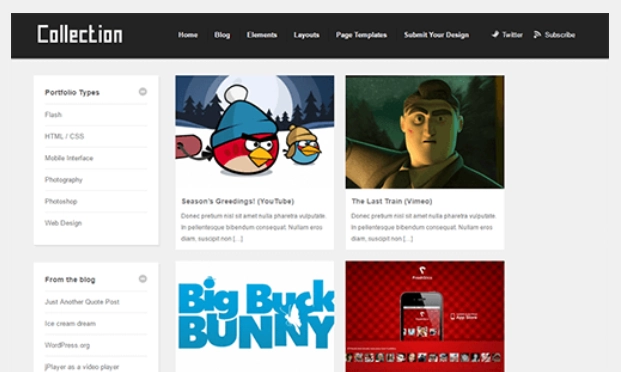Click the Collection site logo

[x=80, y=34]
